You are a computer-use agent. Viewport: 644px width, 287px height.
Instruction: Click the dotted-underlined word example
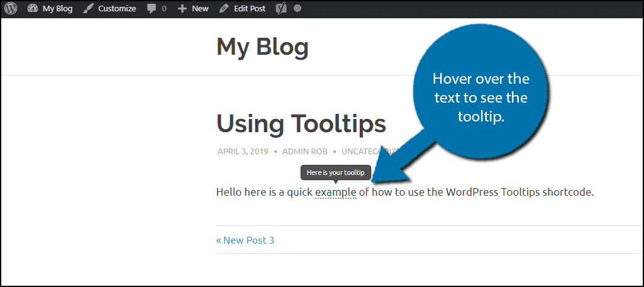pos(336,192)
